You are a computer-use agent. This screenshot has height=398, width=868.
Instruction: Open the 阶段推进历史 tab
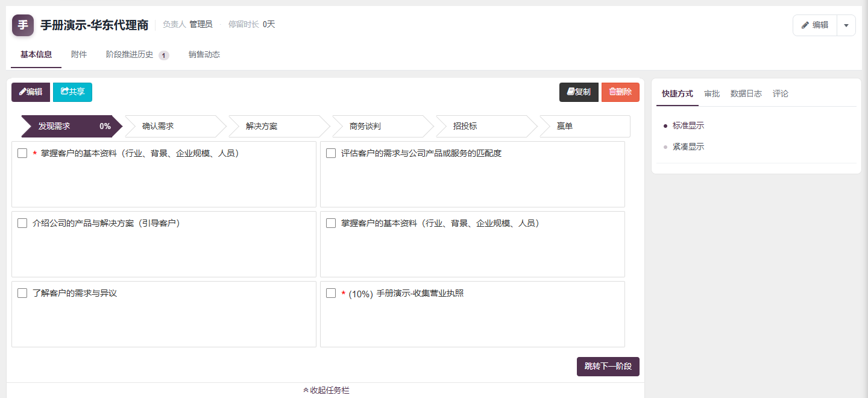[x=130, y=55]
